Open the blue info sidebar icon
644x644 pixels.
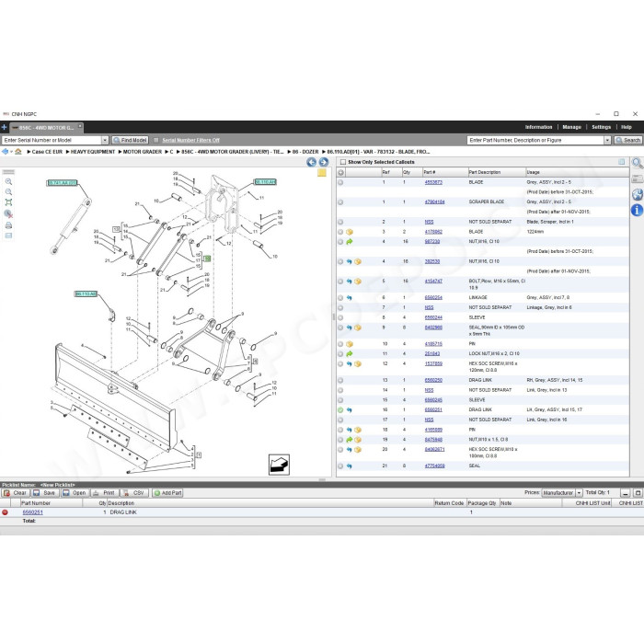click(637, 211)
